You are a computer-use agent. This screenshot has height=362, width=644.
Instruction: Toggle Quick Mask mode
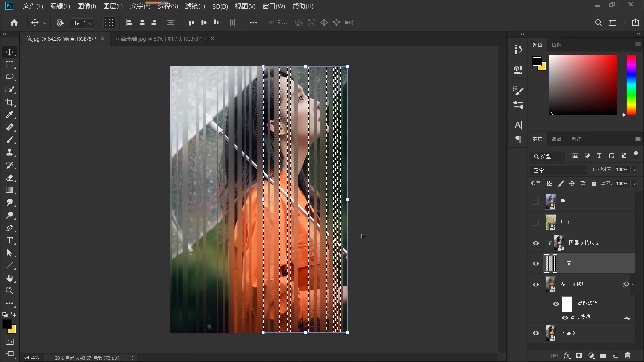9,342
